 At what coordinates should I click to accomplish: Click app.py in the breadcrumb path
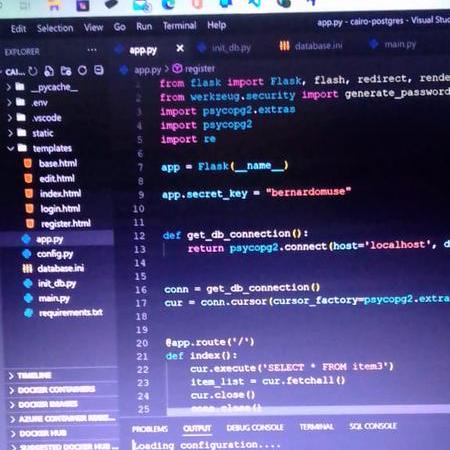click(147, 70)
